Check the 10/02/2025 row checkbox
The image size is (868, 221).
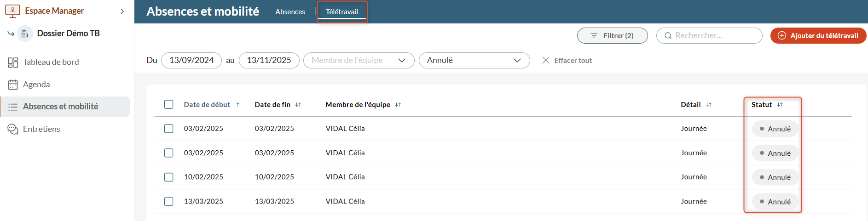click(x=169, y=177)
